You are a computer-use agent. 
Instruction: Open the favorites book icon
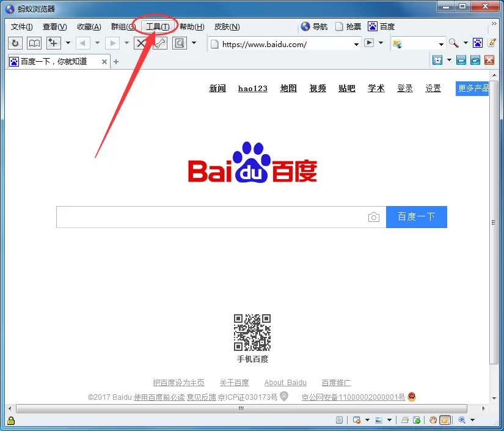pos(34,43)
